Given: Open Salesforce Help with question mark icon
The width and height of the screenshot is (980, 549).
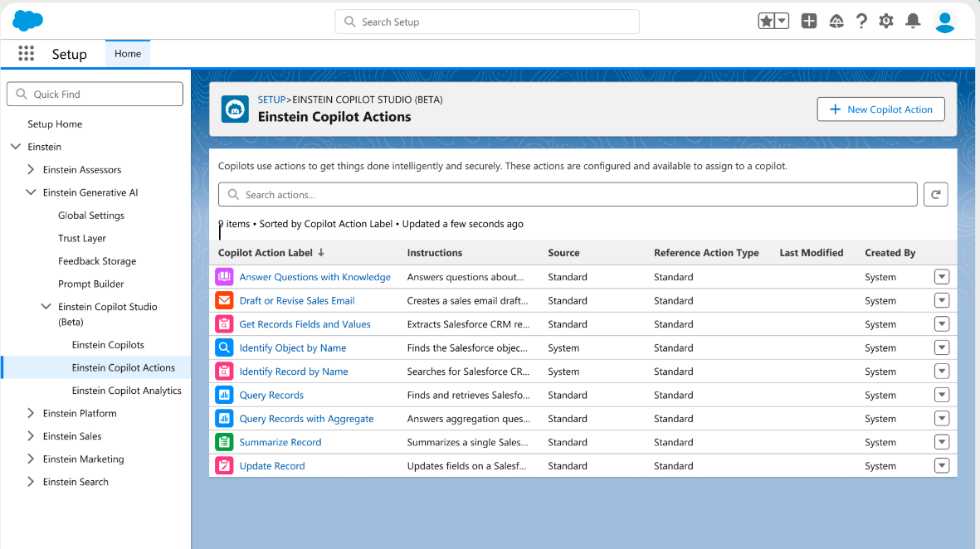Looking at the screenshot, I should pos(861,21).
